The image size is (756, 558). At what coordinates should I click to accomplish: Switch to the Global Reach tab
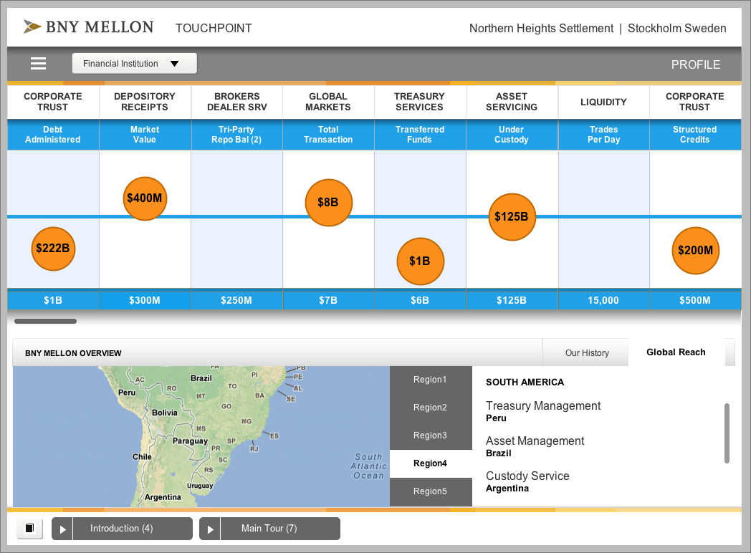(x=676, y=352)
